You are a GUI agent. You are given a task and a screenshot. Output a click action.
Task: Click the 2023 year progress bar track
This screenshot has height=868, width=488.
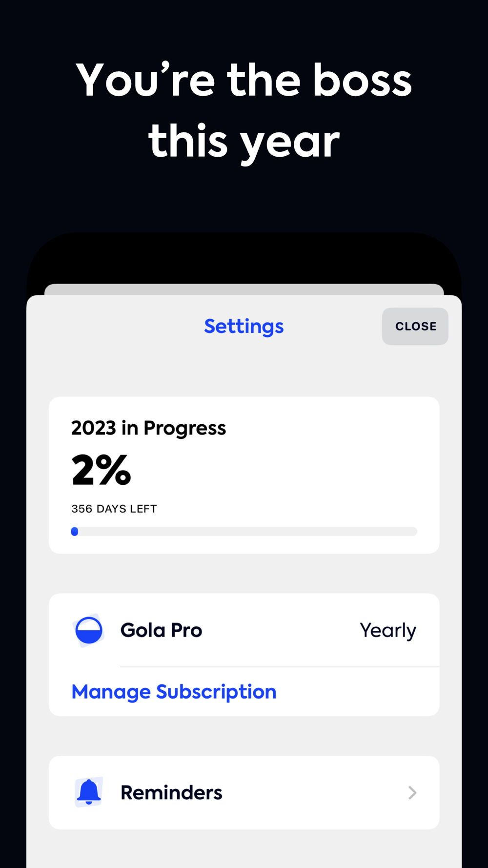pos(244,531)
